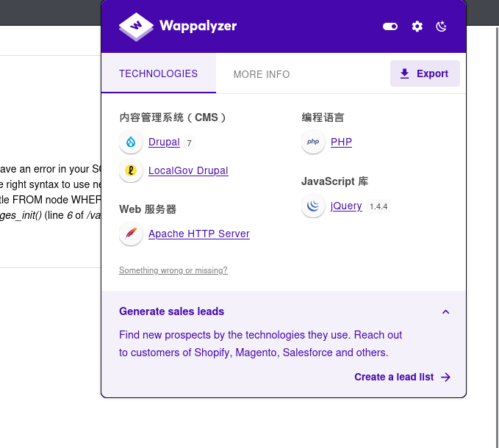Click the jQuery version 1.4.4 badge
The height and width of the screenshot is (448, 499).
(378, 206)
